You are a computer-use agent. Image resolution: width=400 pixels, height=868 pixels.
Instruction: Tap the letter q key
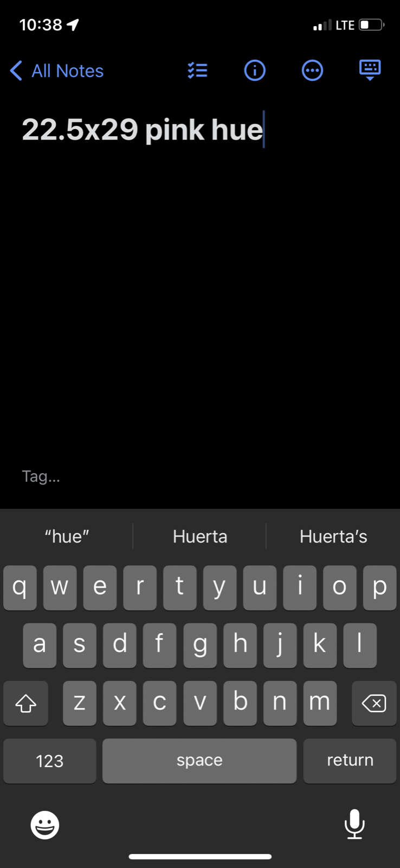[20, 588]
